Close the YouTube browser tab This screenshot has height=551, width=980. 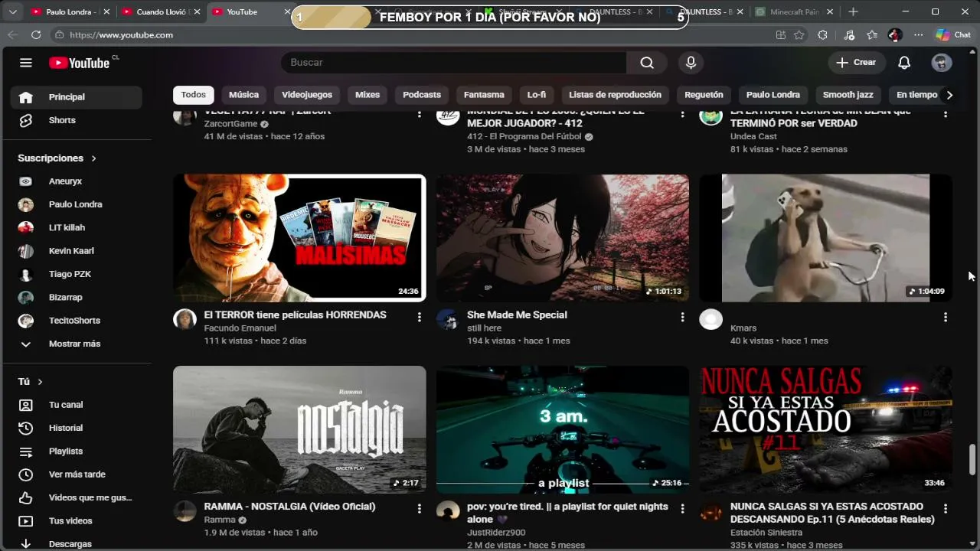coord(288,11)
